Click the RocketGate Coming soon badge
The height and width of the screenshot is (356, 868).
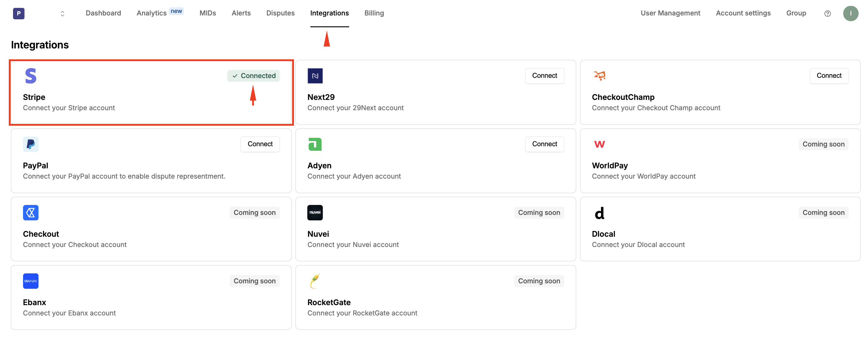click(x=539, y=281)
